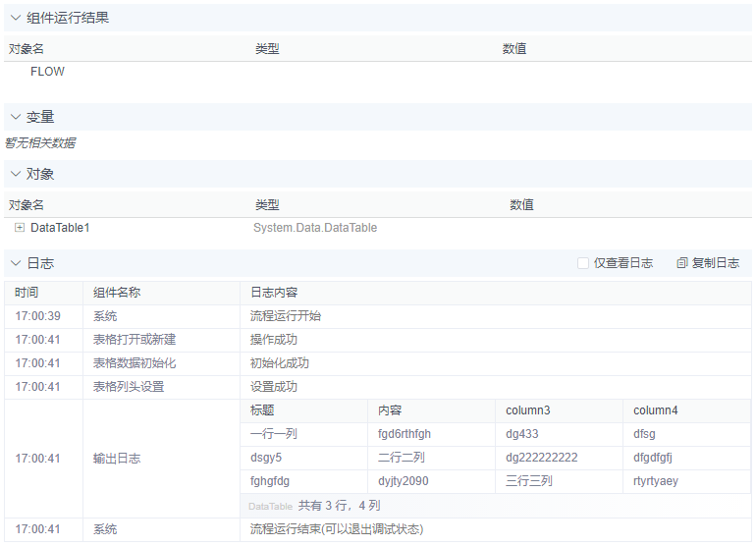Click the 日志内容 log column header

(x=274, y=293)
